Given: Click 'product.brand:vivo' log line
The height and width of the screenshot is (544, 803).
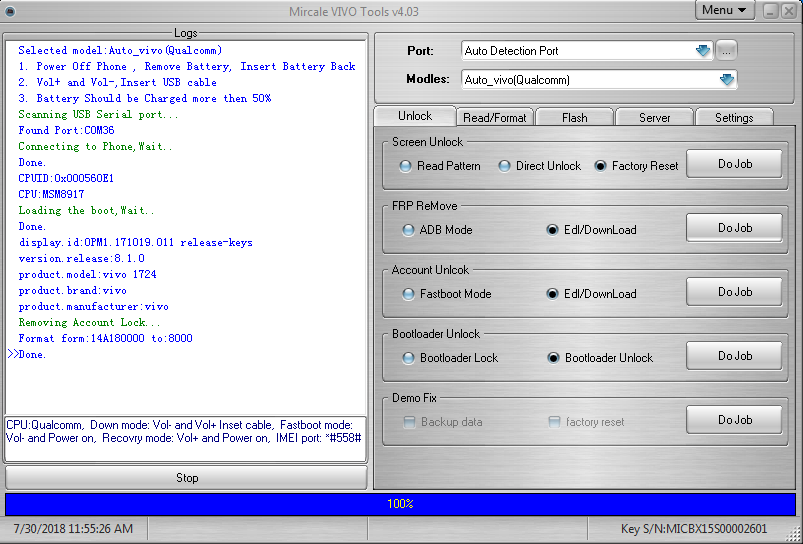Looking at the screenshot, I should pyautogui.click(x=73, y=290).
